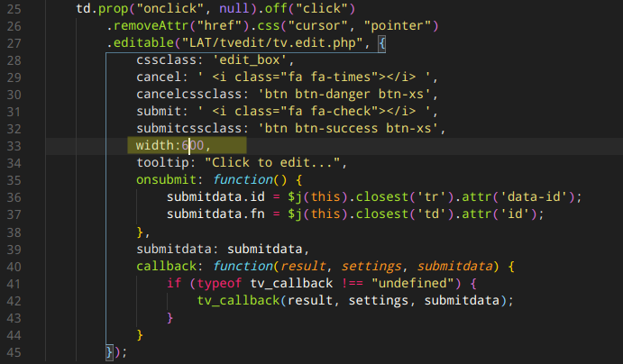Click the 'cssclass' property name
This screenshot has height=364, width=623.
[167, 60]
